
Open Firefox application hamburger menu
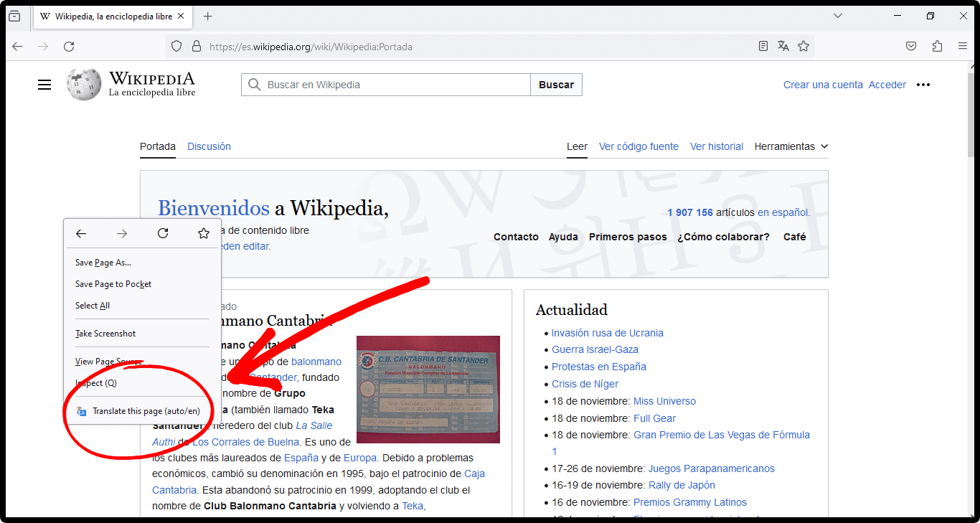coord(963,46)
